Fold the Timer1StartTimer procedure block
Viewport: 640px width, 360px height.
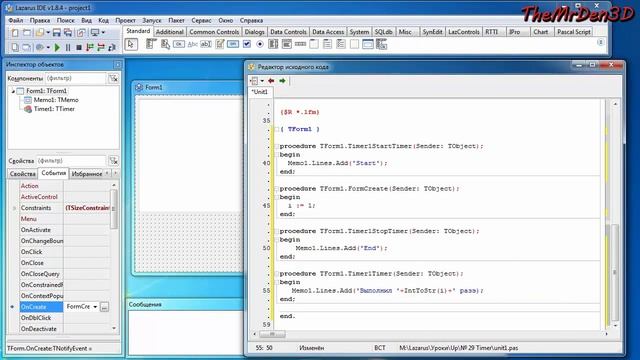click(x=276, y=146)
